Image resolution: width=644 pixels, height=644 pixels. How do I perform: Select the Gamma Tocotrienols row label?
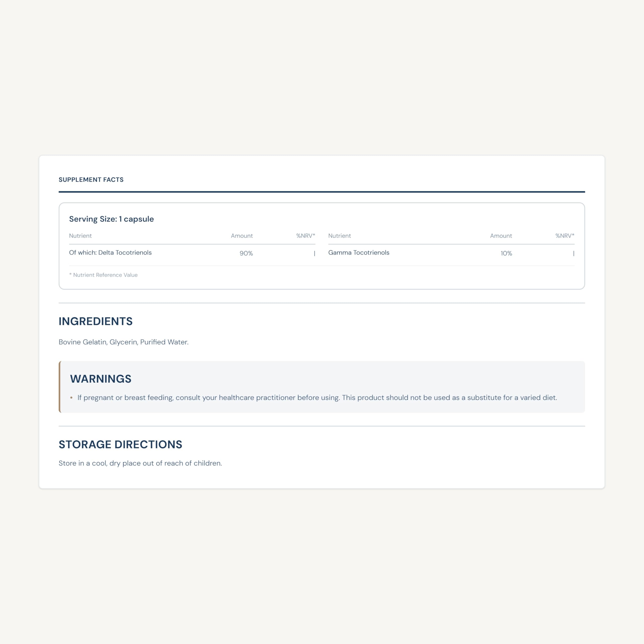click(x=359, y=253)
